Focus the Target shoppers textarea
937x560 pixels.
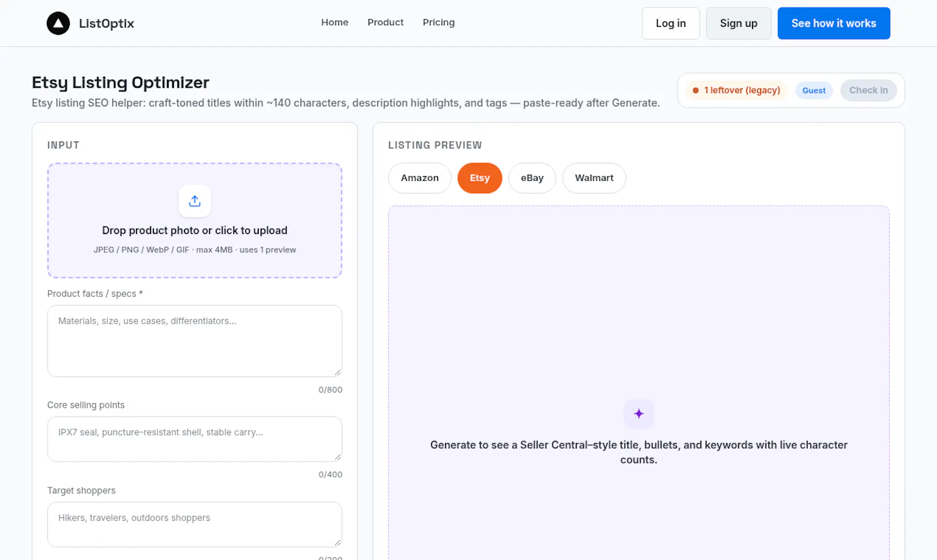coord(195,525)
